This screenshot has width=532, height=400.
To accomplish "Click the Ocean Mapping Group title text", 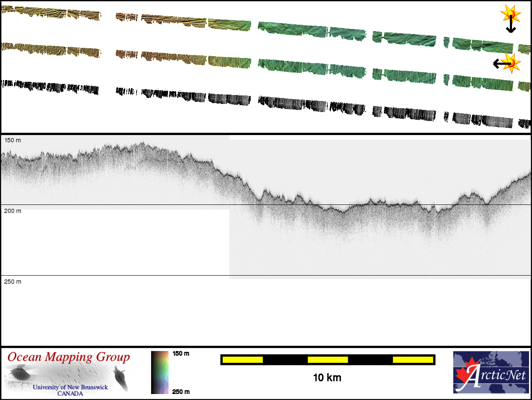I will tap(68, 357).
